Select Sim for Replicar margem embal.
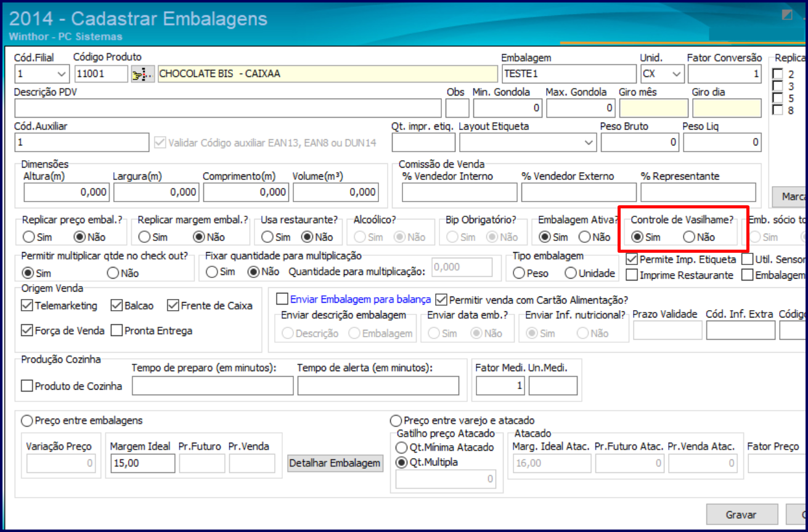Screen dimensions: 808x532 (144, 237)
